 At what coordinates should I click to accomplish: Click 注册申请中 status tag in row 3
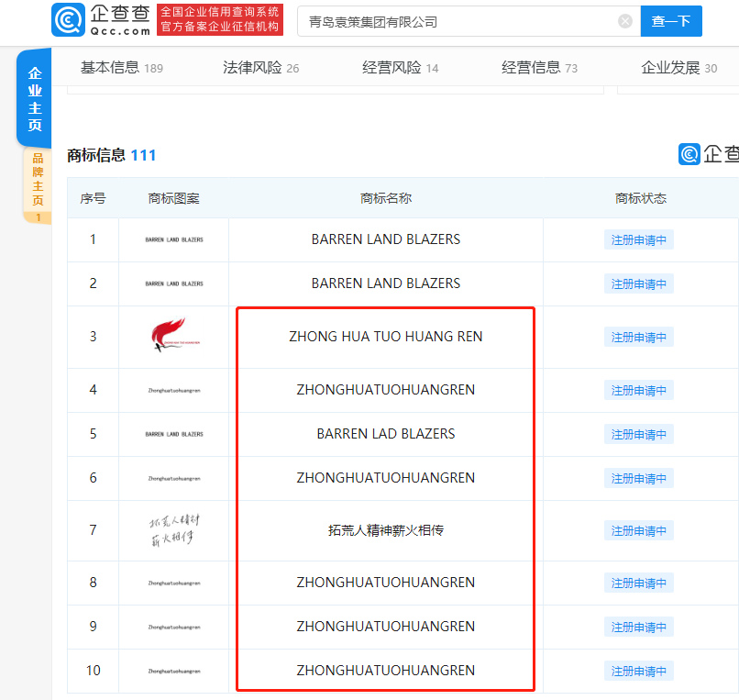639,338
